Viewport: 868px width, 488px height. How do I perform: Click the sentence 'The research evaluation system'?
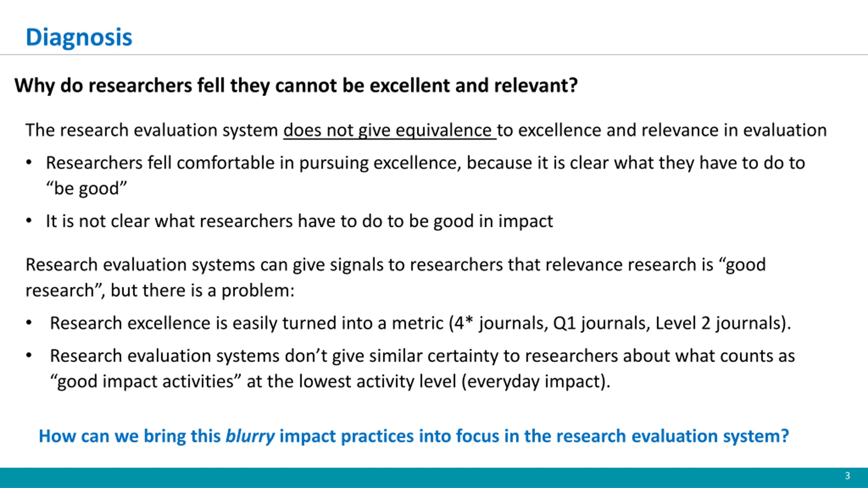426,130
